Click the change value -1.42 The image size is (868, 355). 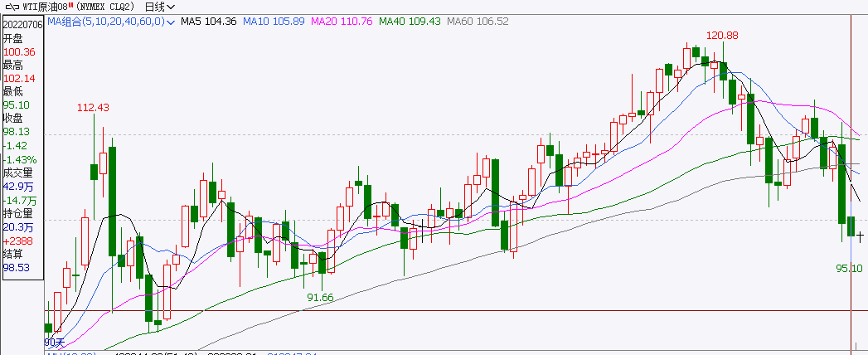tap(16, 146)
